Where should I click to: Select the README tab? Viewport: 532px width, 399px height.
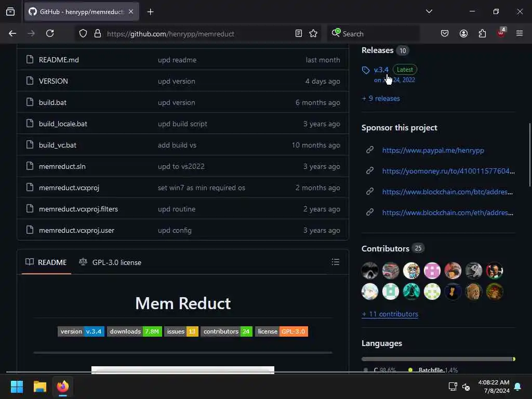point(46,262)
